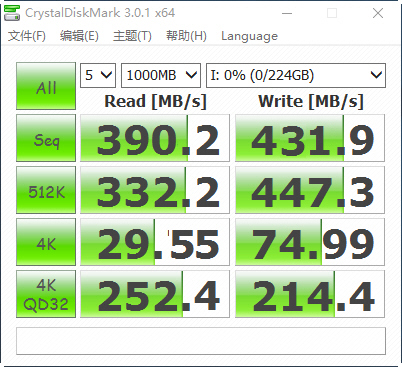Open the 帮助(H) menu

click(x=186, y=36)
